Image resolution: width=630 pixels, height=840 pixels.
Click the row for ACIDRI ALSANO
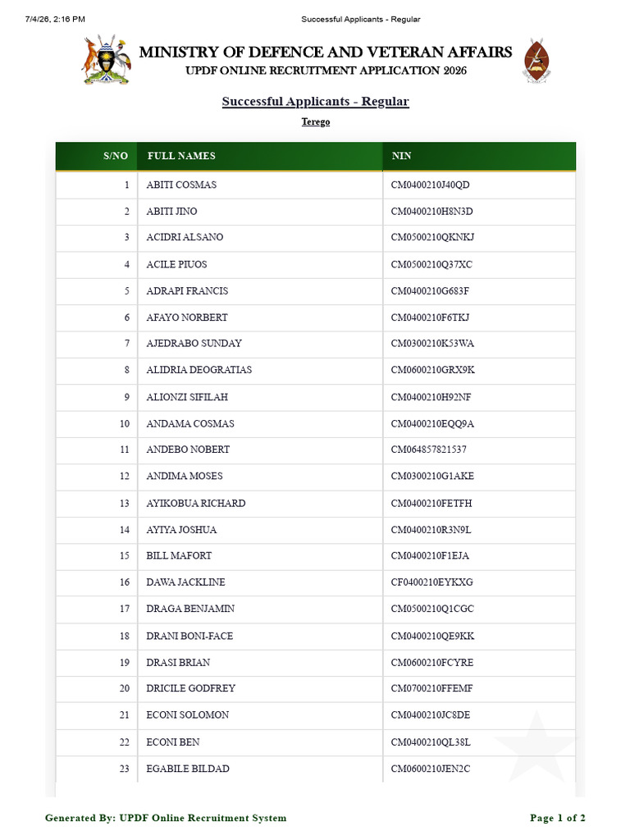316,237
